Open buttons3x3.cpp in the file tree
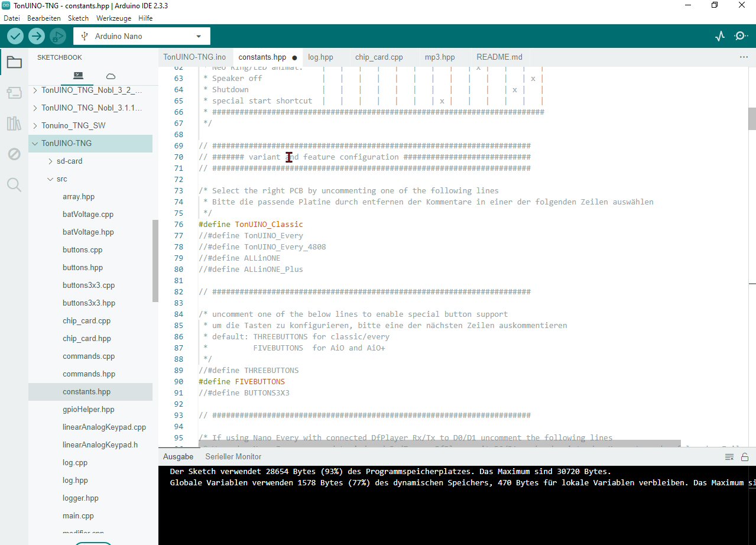 point(89,286)
